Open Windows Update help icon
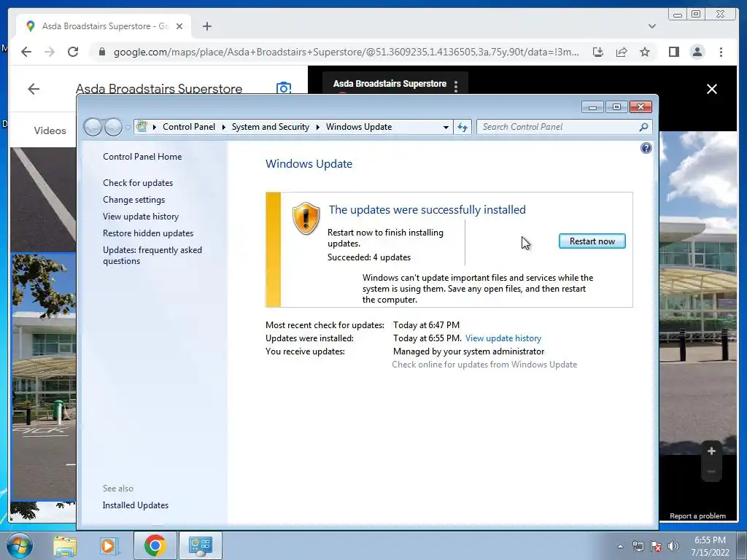The image size is (747, 560). coord(646,148)
